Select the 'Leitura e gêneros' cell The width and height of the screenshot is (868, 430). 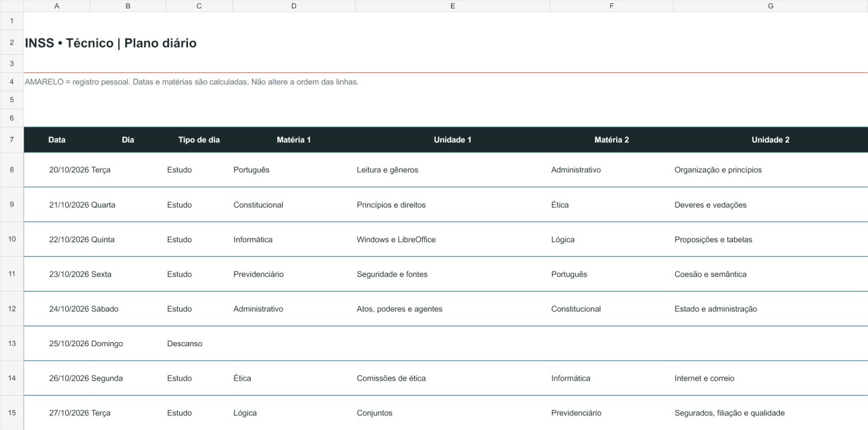453,170
